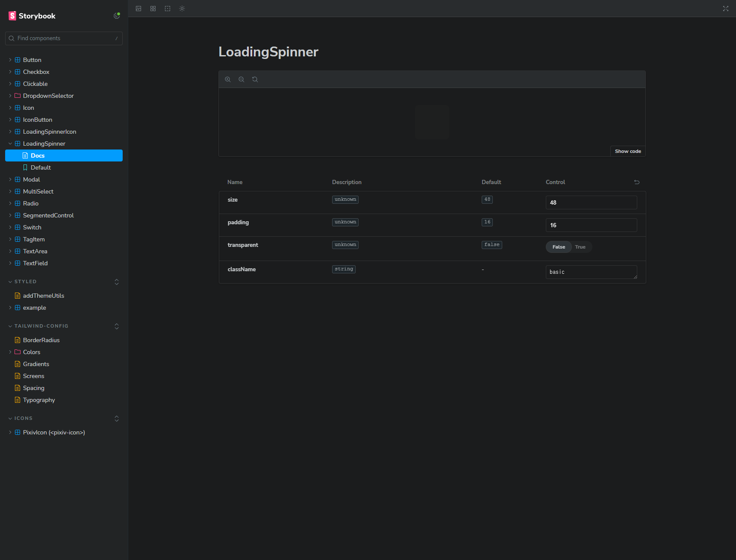This screenshot has height=560, width=736.
Task: Expand or collapse all in the STYLED section
Action: (x=117, y=282)
